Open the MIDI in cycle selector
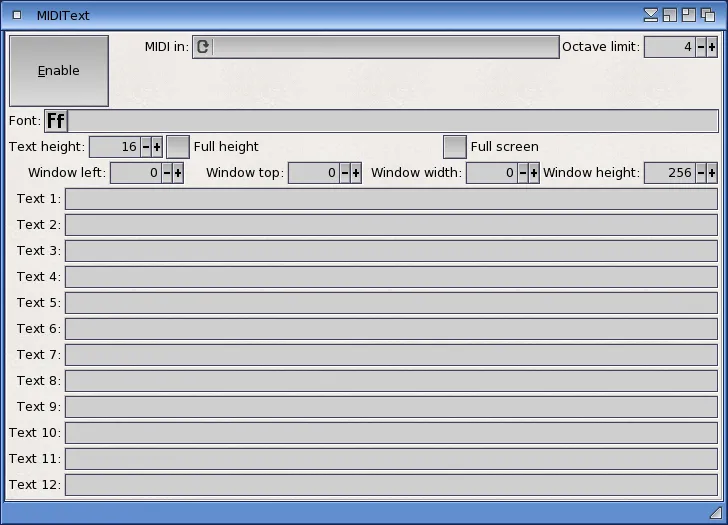This screenshot has width=728, height=525. coord(203,47)
